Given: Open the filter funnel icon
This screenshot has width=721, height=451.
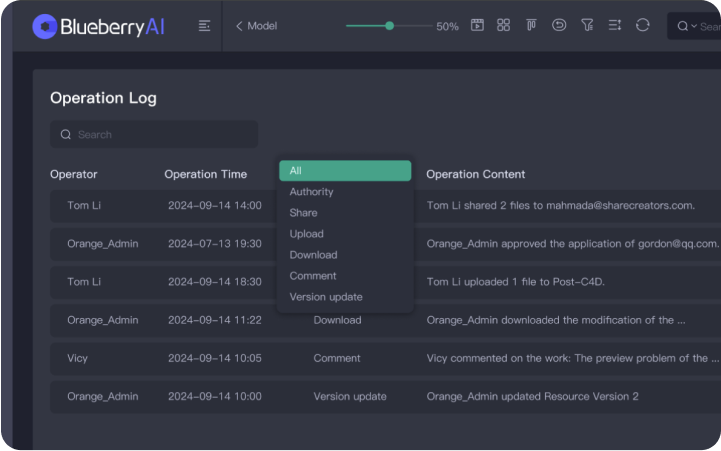Looking at the screenshot, I should click(587, 25).
